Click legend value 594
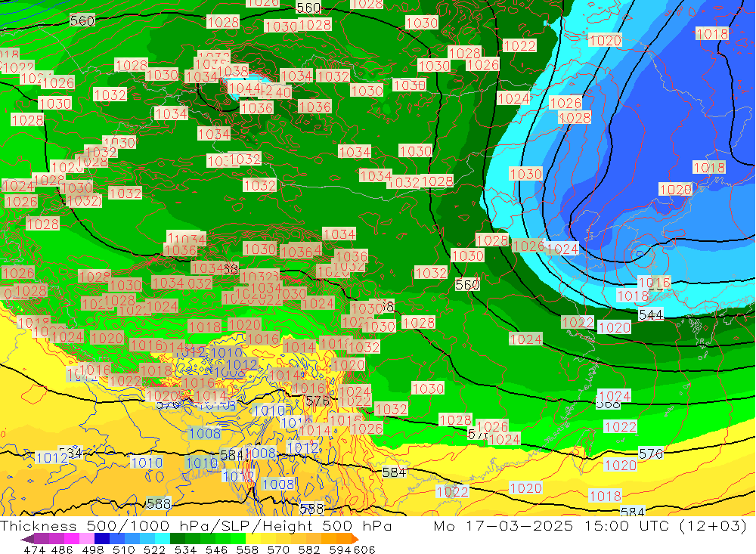This screenshot has width=756, height=554. tap(340, 549)
